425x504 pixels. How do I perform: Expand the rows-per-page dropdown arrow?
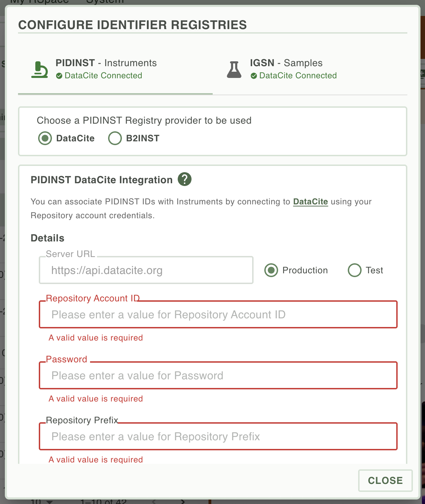(50, 502)
